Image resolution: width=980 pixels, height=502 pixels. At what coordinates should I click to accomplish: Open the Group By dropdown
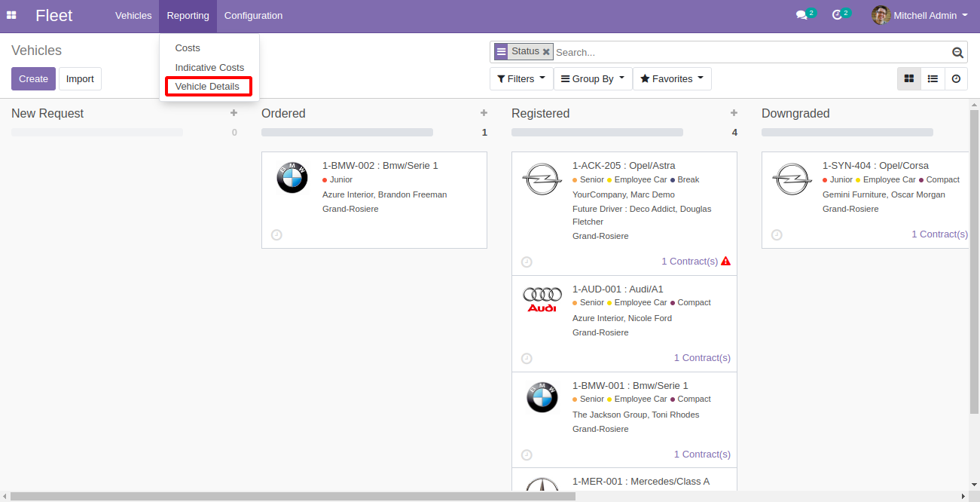click(593, 78)
